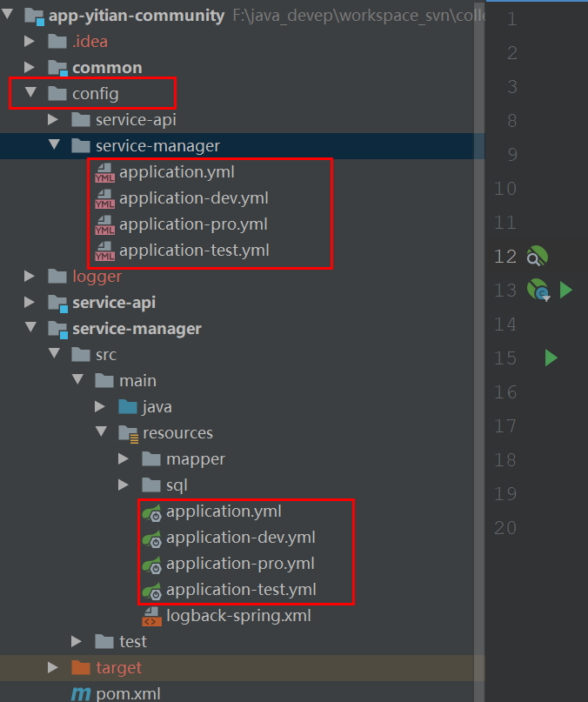
Task: Click YML icon of config application-test.yml
Action: 104,251
